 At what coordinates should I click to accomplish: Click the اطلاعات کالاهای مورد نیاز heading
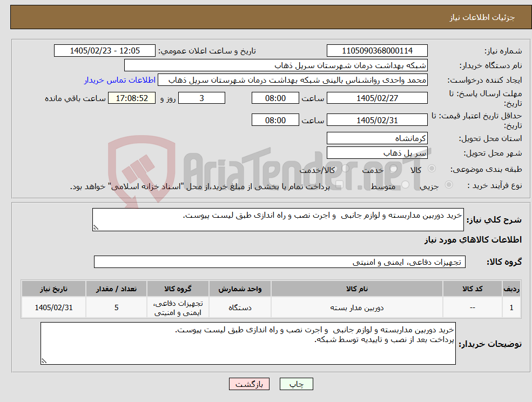473,240
